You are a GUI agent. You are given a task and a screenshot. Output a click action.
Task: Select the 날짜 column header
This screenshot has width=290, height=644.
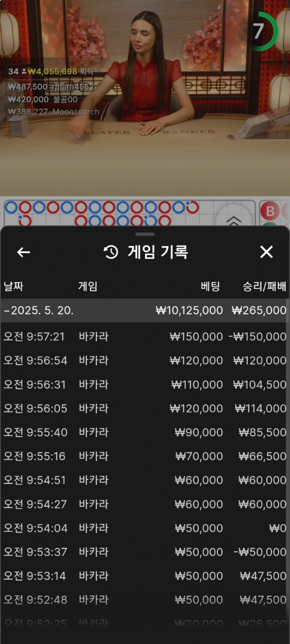[x=14, y=286]
